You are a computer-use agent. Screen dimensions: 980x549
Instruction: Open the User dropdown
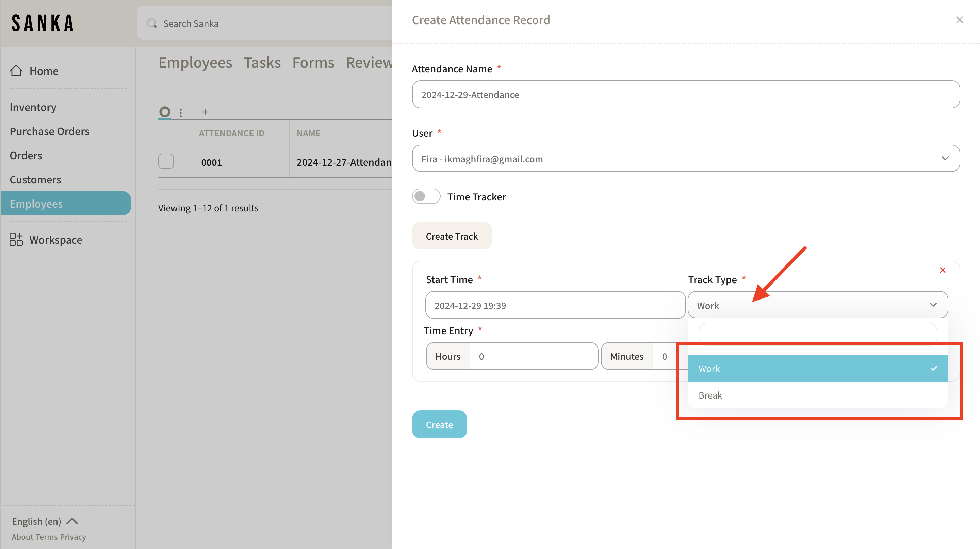pyautogui.click(x=686, y=159)
